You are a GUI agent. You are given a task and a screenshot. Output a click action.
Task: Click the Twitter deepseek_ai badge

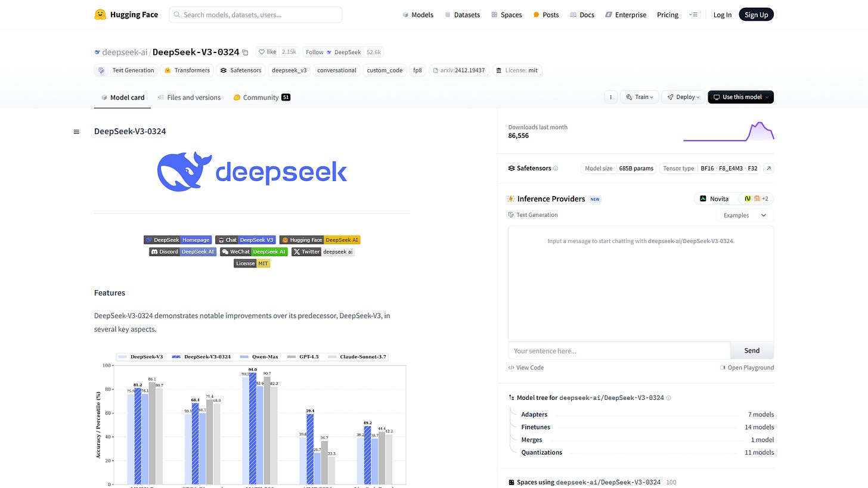[x=323, y=252]
